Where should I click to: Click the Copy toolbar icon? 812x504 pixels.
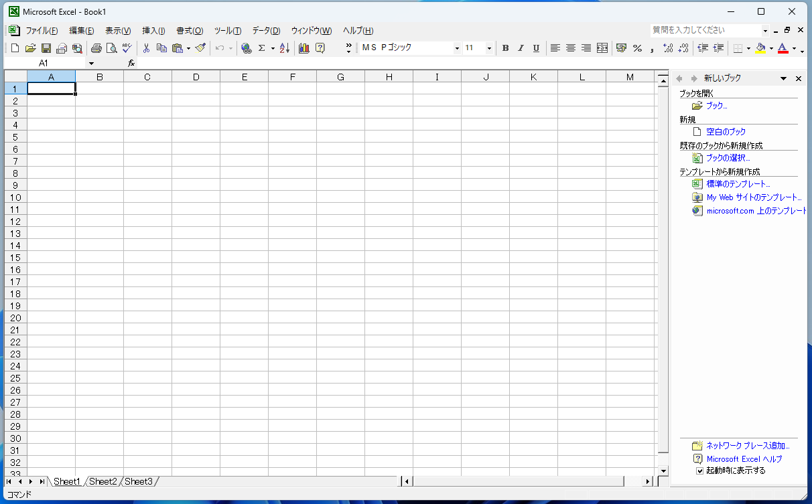[x=161, y=48]
